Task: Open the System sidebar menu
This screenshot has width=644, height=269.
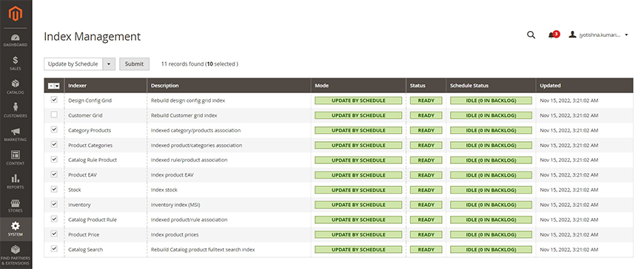Action: coord(16,229)
